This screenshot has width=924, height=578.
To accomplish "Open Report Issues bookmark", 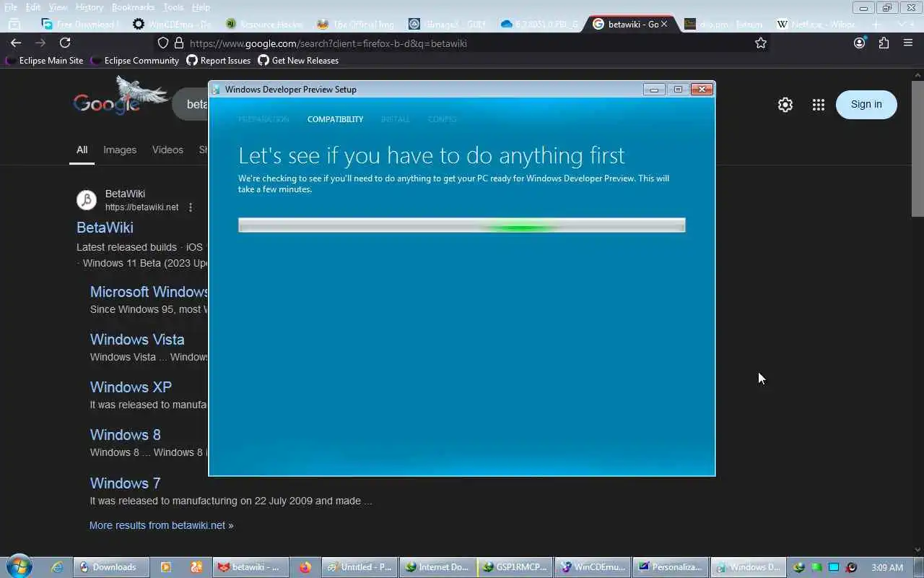I will pos(219,61).
